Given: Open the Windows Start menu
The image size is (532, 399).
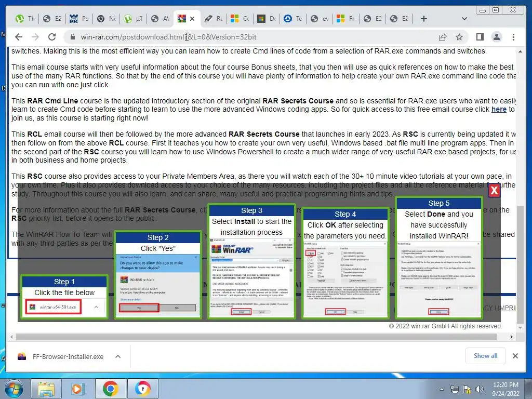Looking at the screenshot, I should click(x=14, y=389).
